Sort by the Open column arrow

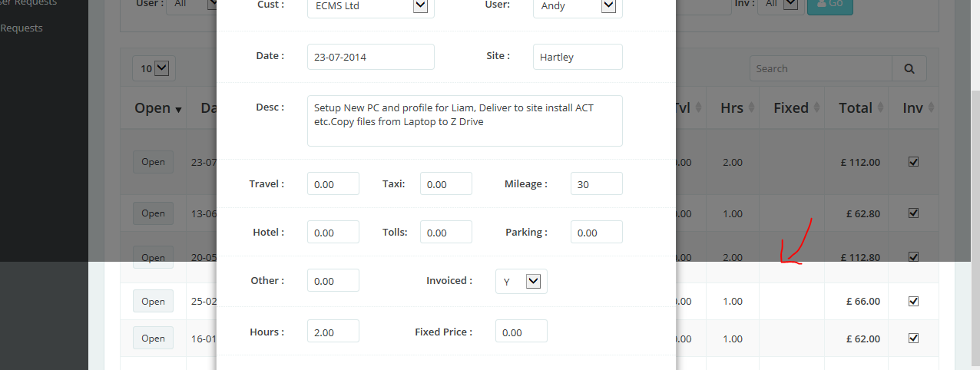[178, 110]
